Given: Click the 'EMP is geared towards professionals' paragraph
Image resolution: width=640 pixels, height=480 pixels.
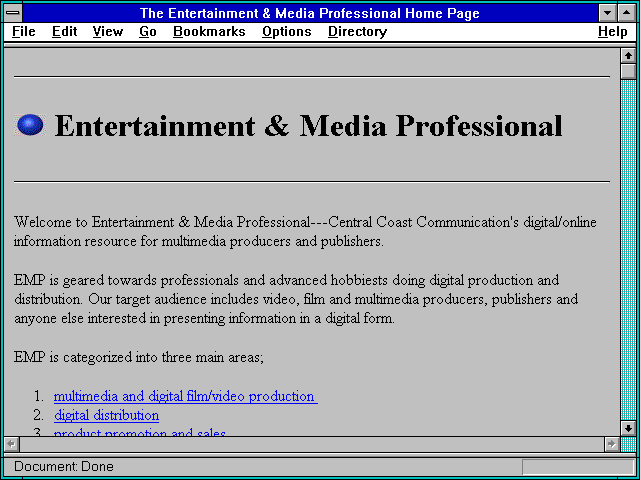Looking at the screenshot, I should pos(296,299).
